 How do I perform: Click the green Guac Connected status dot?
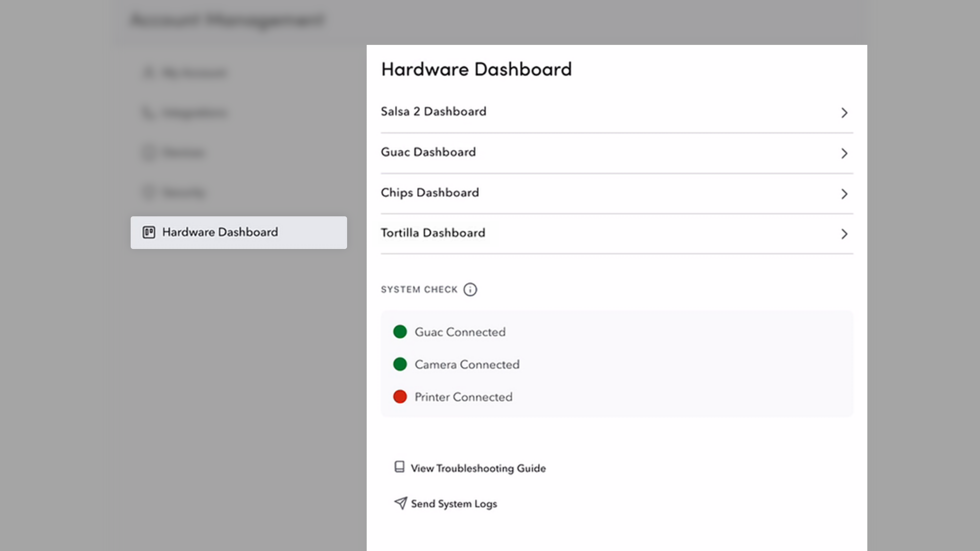(x=400, y=332)
